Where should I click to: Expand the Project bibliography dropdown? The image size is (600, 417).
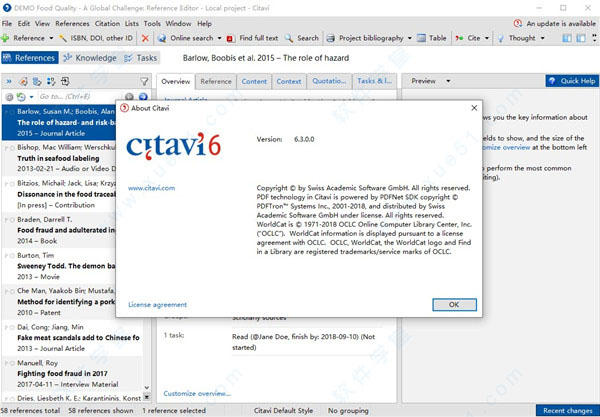409,38
